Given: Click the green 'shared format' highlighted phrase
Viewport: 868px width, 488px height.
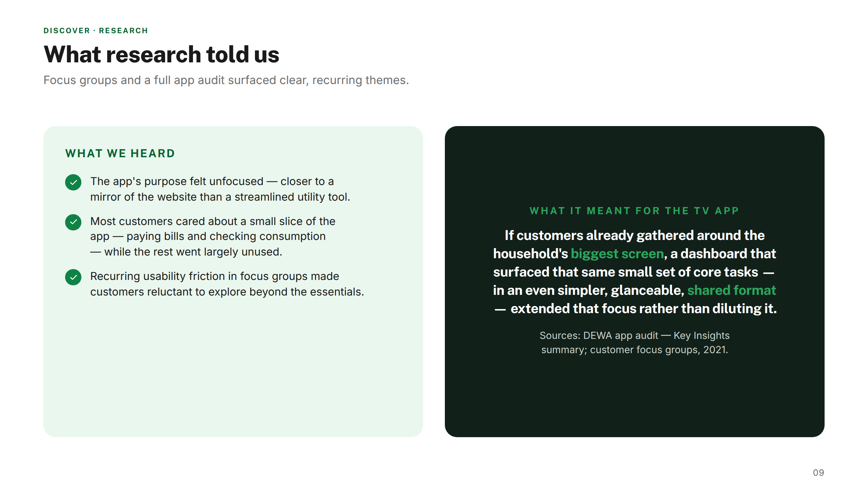Looking at the screenshot, I should 732,290.
